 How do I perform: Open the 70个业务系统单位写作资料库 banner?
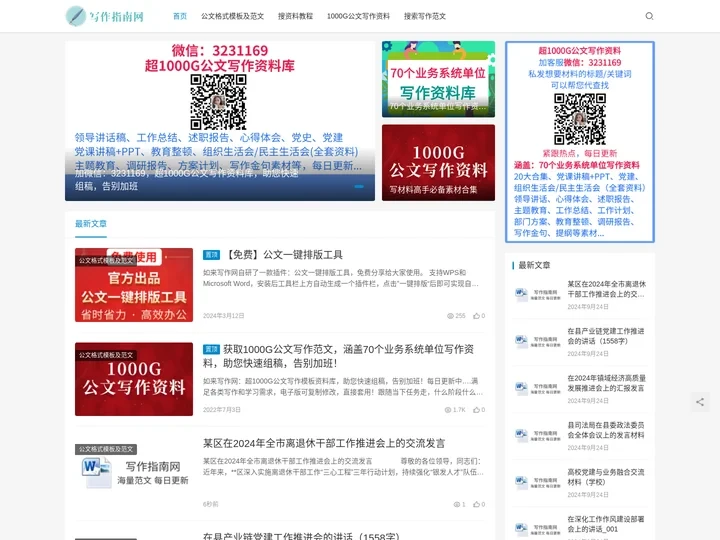click(x=439, y=79)
